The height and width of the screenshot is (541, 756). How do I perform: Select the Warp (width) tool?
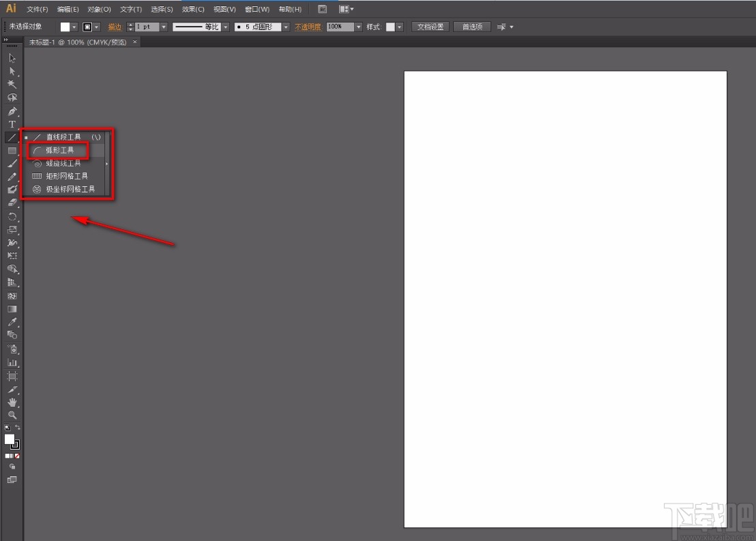(12, 243)
